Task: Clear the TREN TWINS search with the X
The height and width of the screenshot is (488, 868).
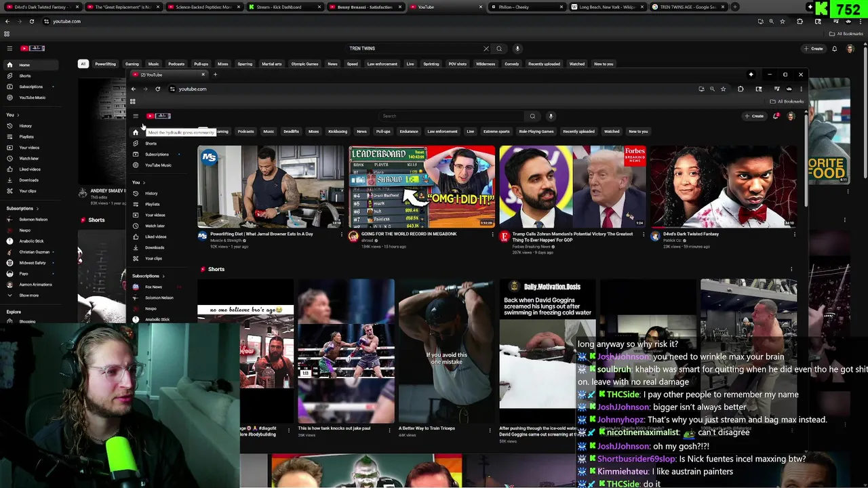Action: coord(486,49)
